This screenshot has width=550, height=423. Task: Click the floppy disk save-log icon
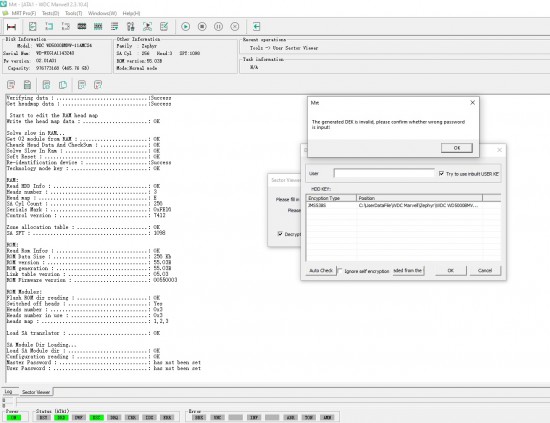point(27,85)
